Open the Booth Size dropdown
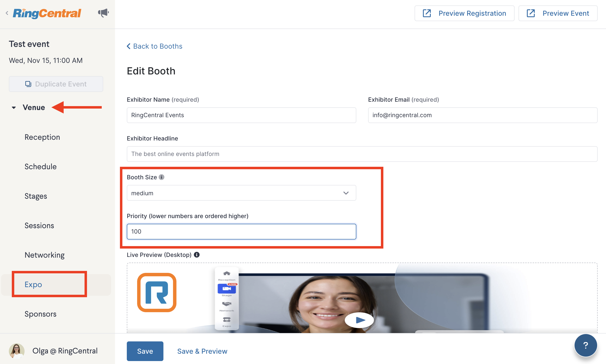The height and width of the screenshot is (364, 606). (x=241, y=193)
